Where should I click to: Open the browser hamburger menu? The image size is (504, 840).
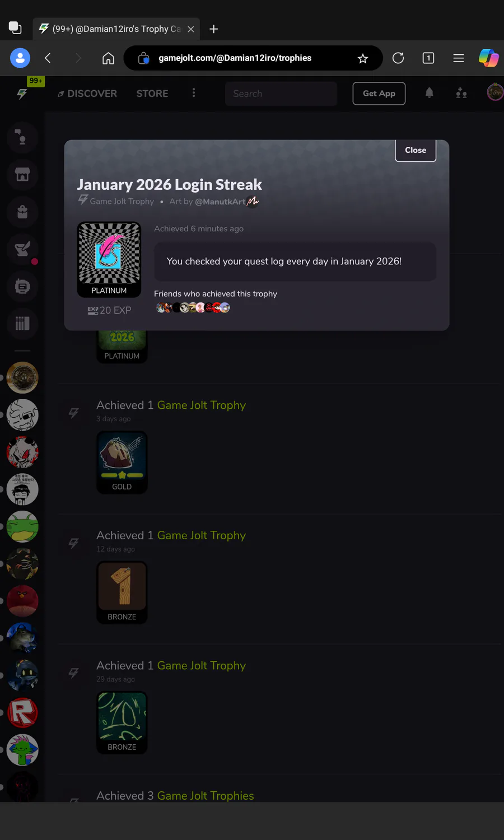pyautogui.click(x=459, y=58)
